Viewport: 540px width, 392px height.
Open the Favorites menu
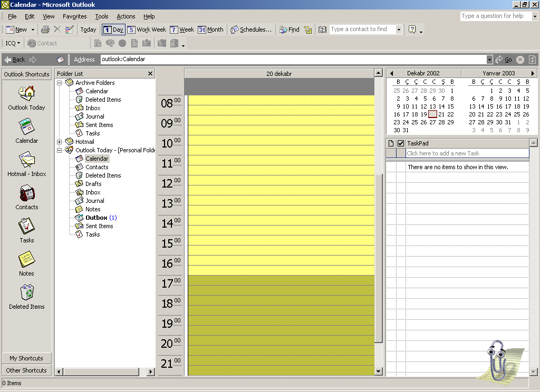(x=75, y=16)
